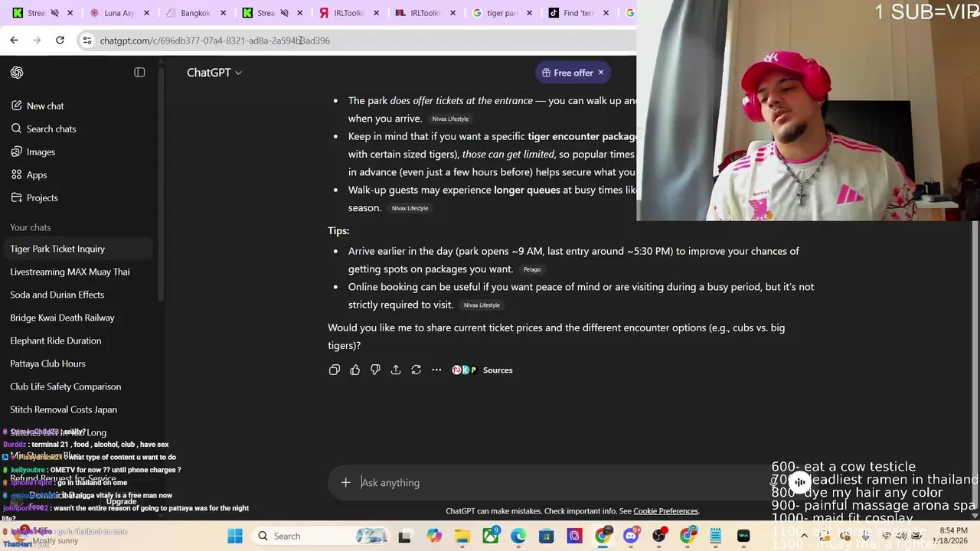
Task: Open the Windows Start menu
Action: point(235,536)
